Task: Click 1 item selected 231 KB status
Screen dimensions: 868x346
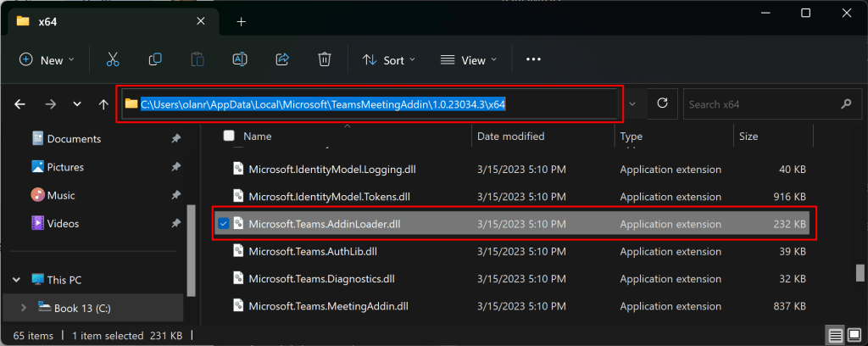Action: point(127,336)
